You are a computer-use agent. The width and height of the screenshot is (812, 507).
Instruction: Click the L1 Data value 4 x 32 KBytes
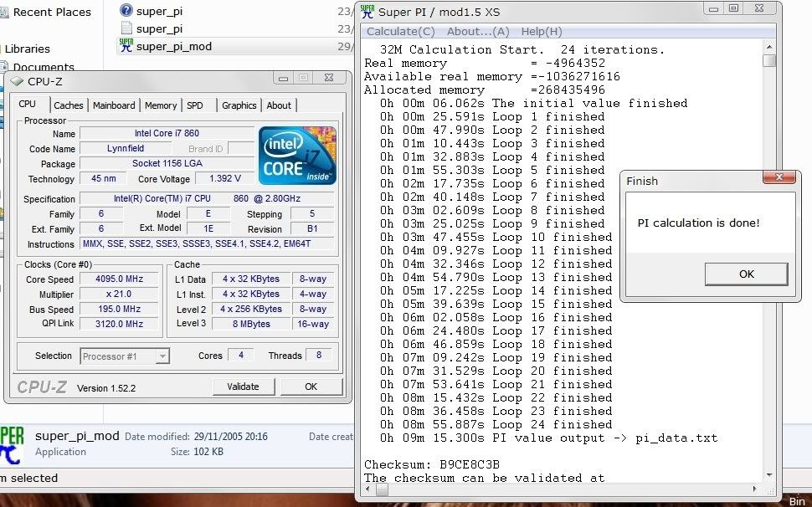coord(251,279)
